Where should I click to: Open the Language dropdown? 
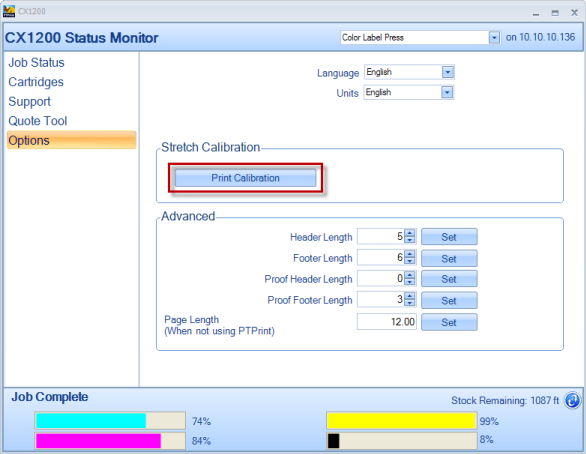tap(447, 72)
